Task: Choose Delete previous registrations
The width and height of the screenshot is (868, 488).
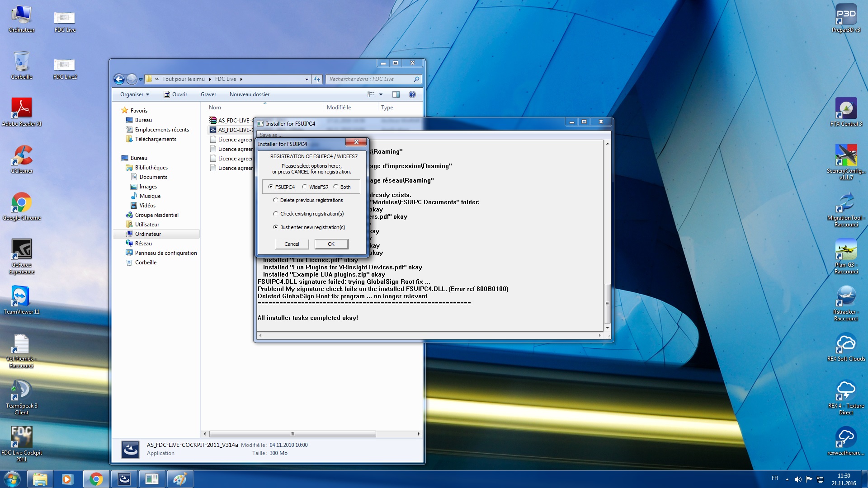Action: (x=275, y=200)
